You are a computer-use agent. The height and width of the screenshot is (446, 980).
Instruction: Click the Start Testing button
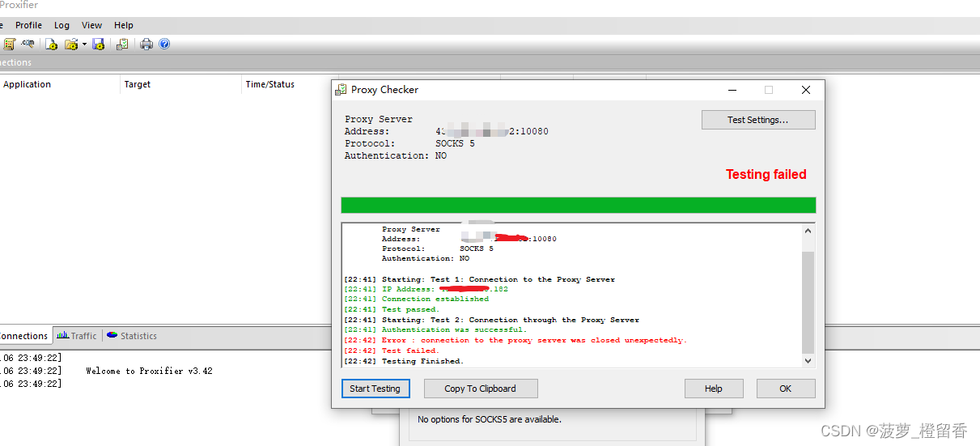(x=375, y=389)
